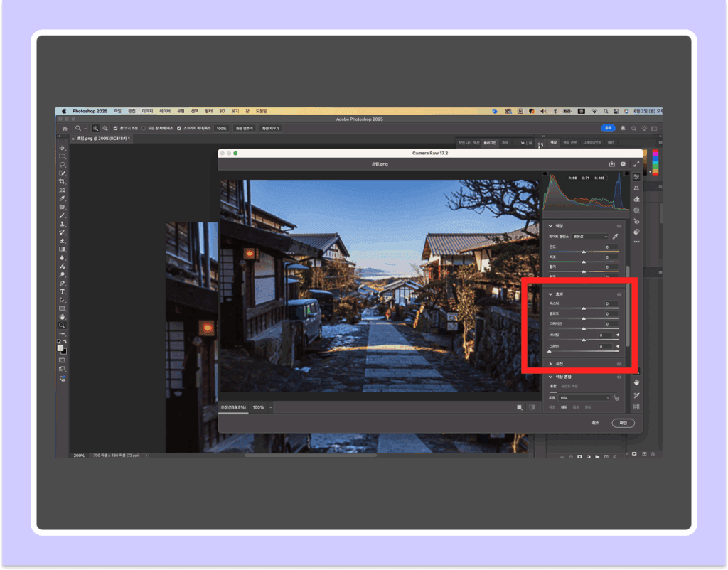Open the 이미지 menu
Viewport: 728px width, 570px height.
click(148, 112)
